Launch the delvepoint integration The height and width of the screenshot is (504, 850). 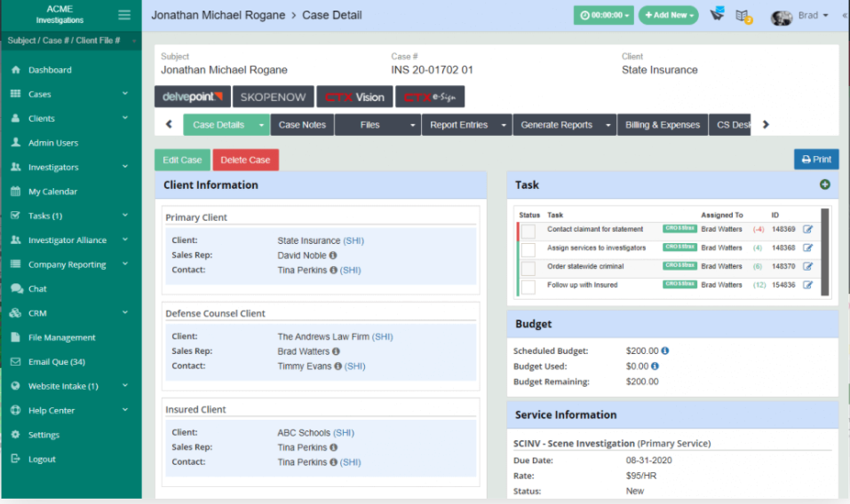click(193, 97)
